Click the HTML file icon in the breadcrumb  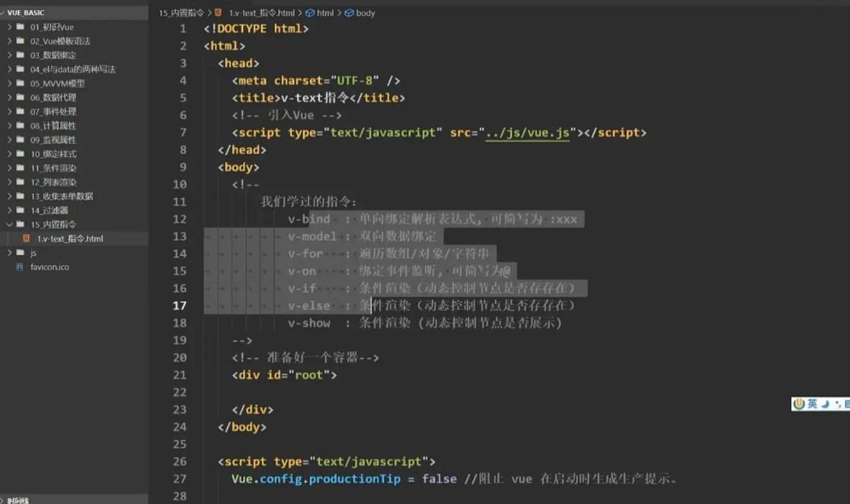(218, 12)
